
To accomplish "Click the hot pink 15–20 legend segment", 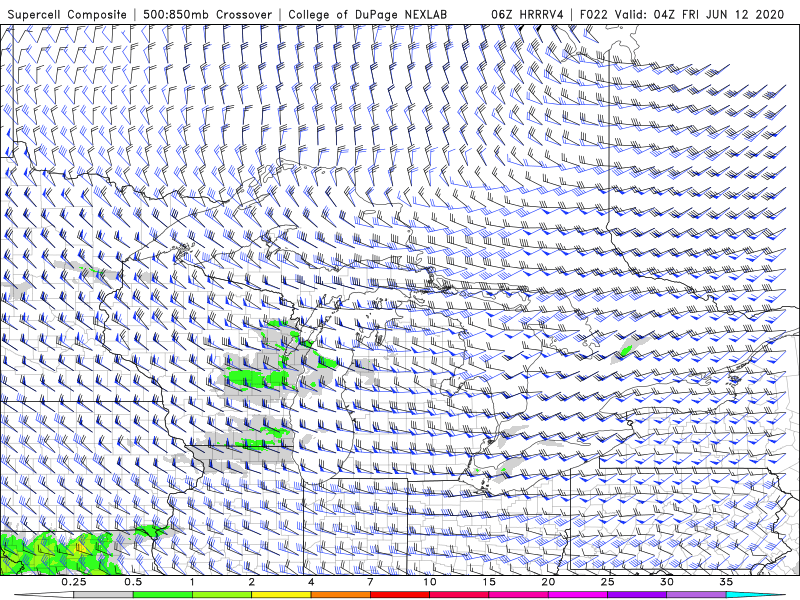I will point(518,595).
